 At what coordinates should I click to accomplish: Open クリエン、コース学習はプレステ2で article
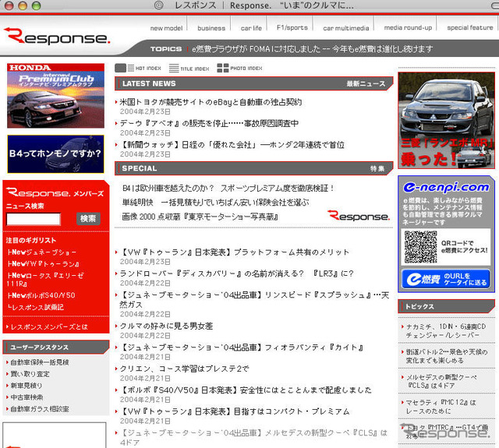tap(184, 369)
